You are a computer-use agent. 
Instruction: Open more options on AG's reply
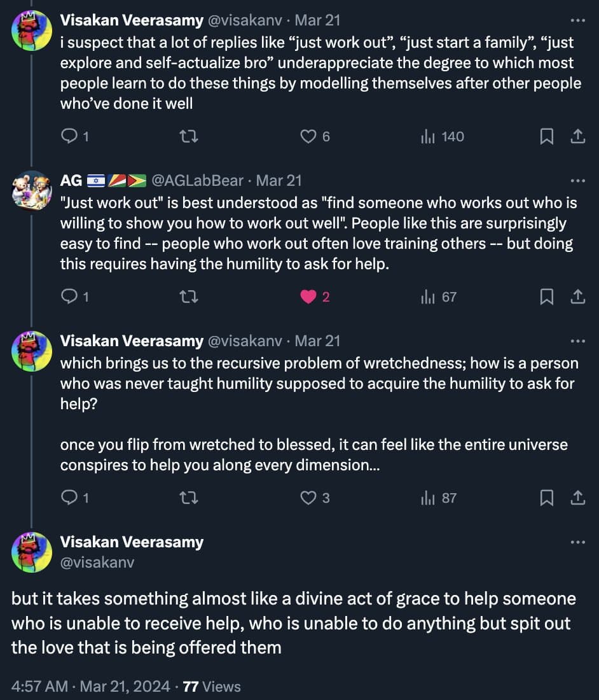(x=577, y=181)
